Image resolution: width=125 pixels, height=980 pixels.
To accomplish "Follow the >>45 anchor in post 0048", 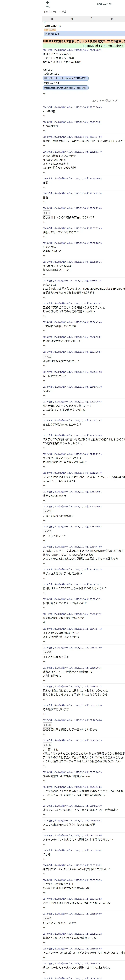I will [47, 918].
